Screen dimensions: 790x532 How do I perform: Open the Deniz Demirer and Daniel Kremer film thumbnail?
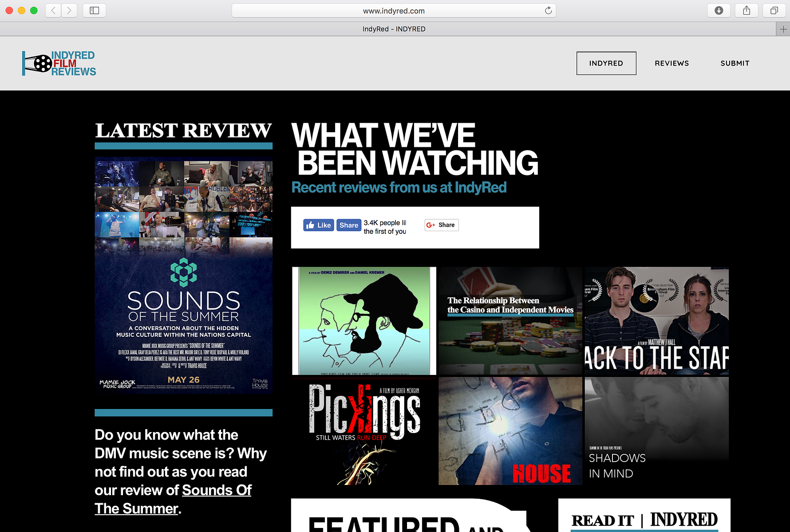(x=364, y=321)
